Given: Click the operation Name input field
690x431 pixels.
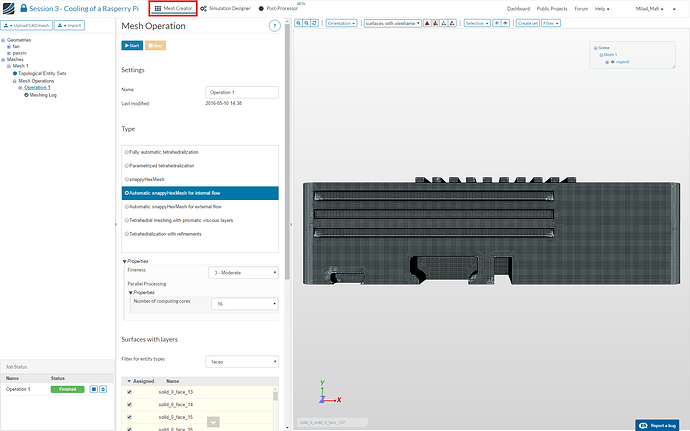Looking at the screenshot, I should (x=240, y=92).
